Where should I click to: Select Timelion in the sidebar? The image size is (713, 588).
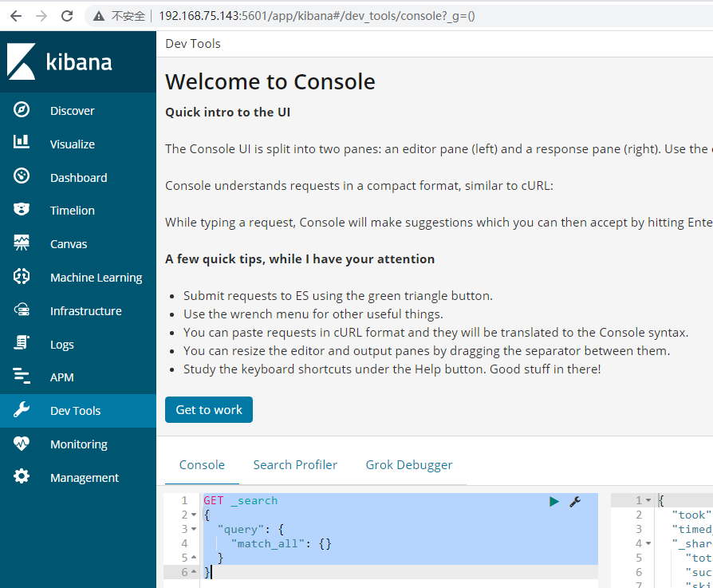coord(73,211)
